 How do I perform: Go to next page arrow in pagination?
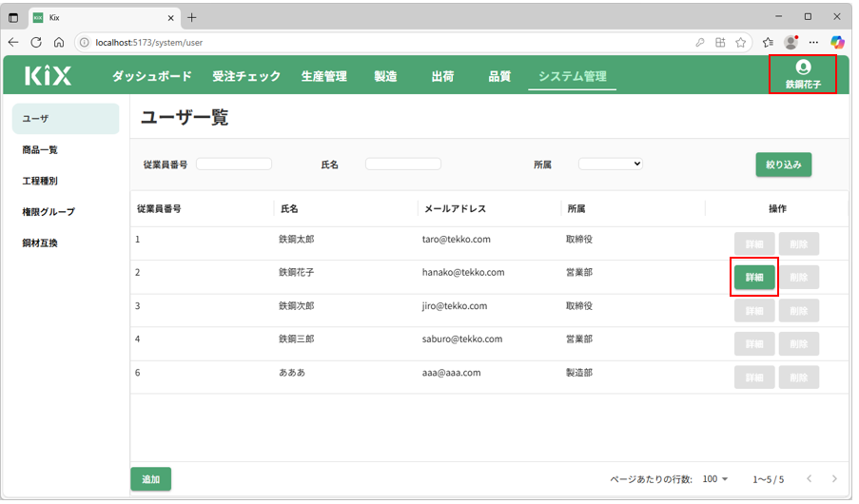click(834, 479)
